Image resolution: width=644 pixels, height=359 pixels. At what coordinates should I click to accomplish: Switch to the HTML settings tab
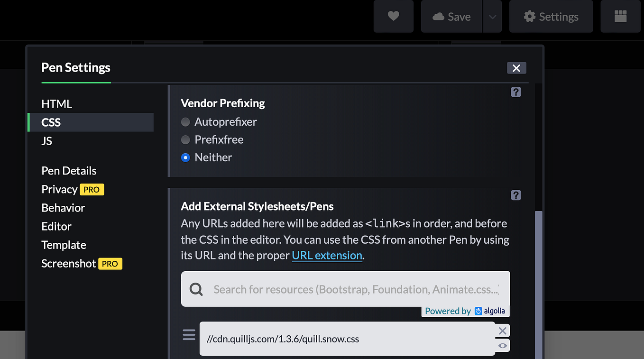[x=56, y=103]
